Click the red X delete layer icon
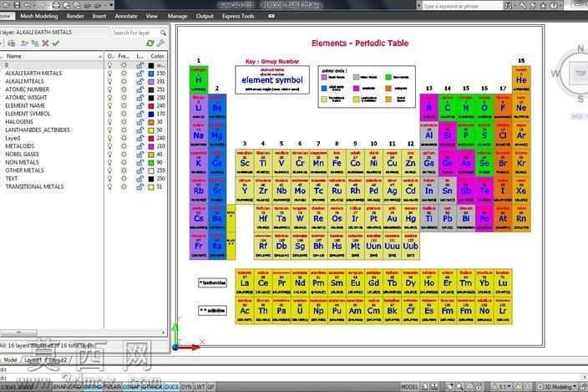This screenshot has width=588, height=392. [45, 43]
